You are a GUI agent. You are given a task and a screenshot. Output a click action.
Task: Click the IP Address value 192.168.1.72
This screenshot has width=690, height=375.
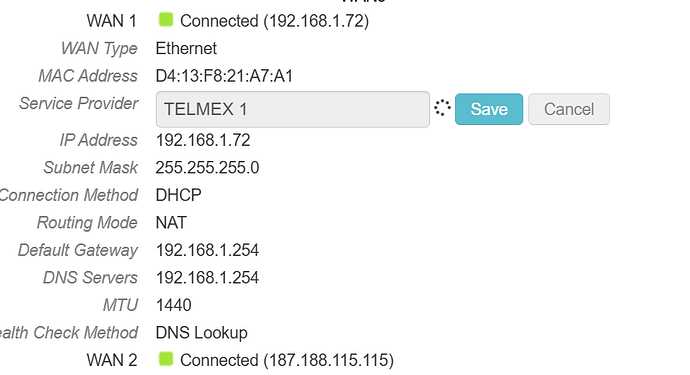(203, 140)
